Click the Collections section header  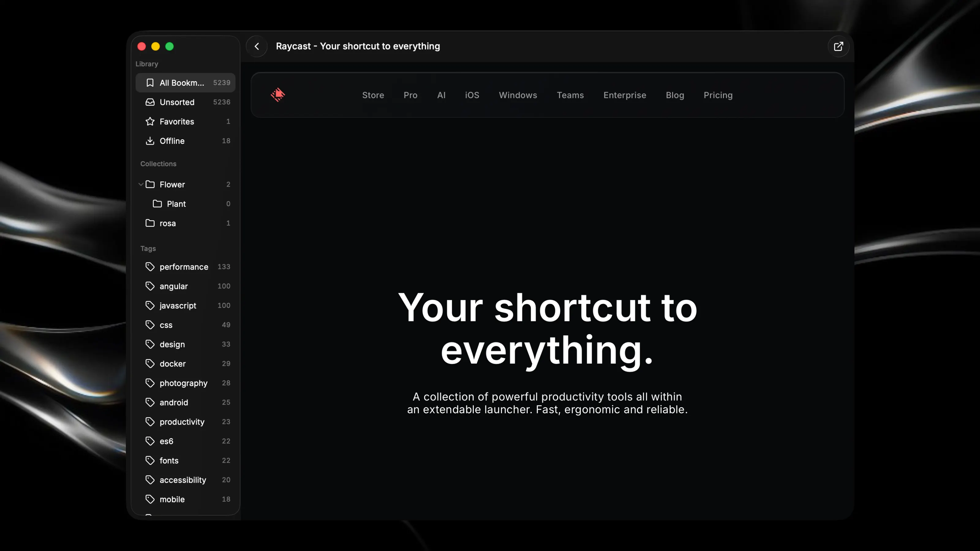[158, 163]
